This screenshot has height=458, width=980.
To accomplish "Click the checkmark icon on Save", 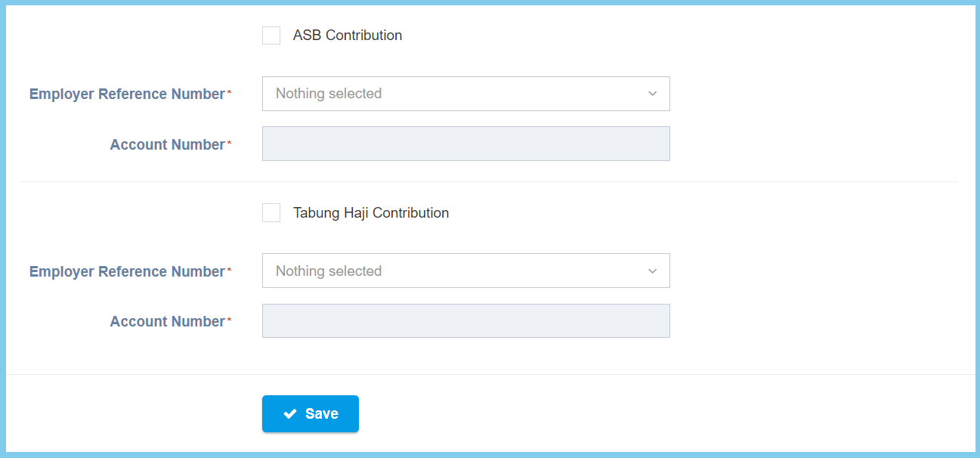I will (x=289, y=414).
